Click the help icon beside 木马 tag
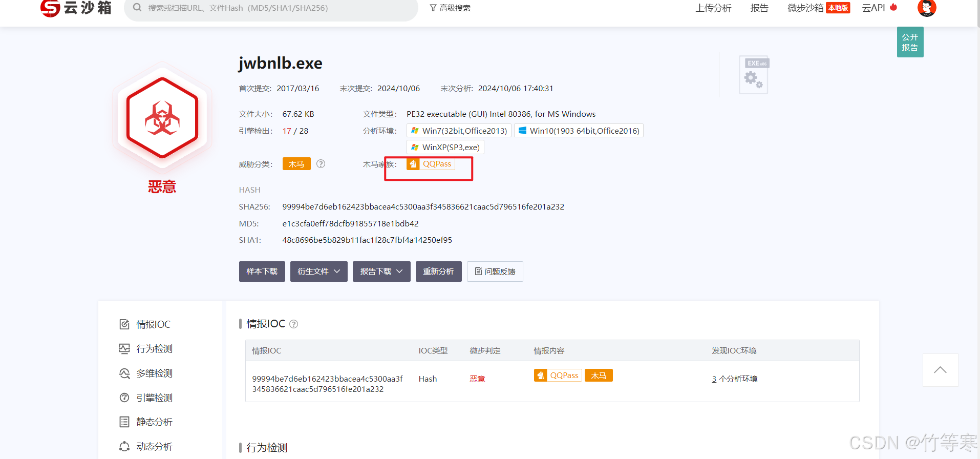This screenshot has width=980, height=459. click(x=321, y=164)
